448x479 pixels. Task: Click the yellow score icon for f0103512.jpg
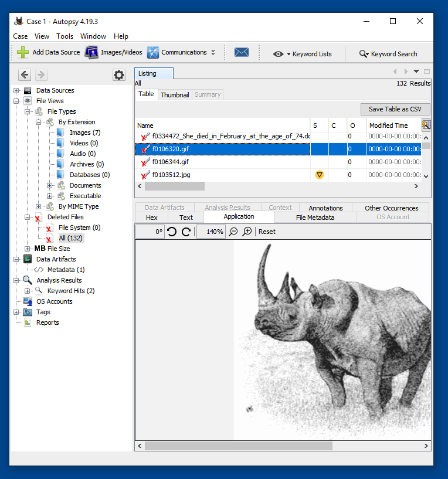320,175
